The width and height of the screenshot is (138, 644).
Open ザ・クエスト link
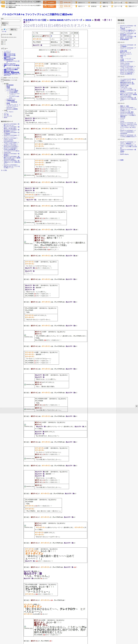pyautogui.click(x=10, y=112)
